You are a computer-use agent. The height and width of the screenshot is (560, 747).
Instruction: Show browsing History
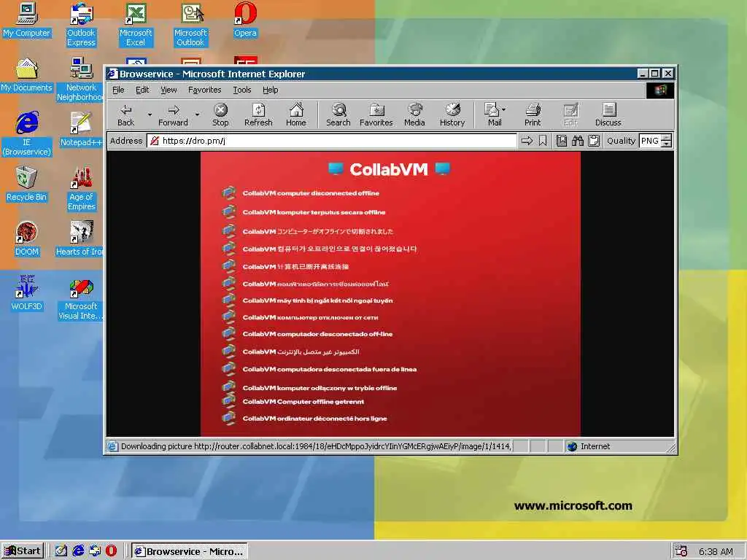tap(452, 115)
